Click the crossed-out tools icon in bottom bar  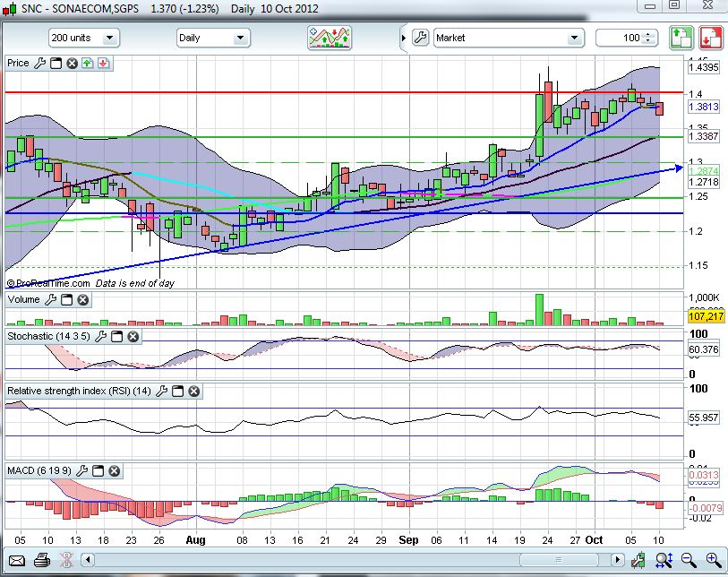coord(67,560)
